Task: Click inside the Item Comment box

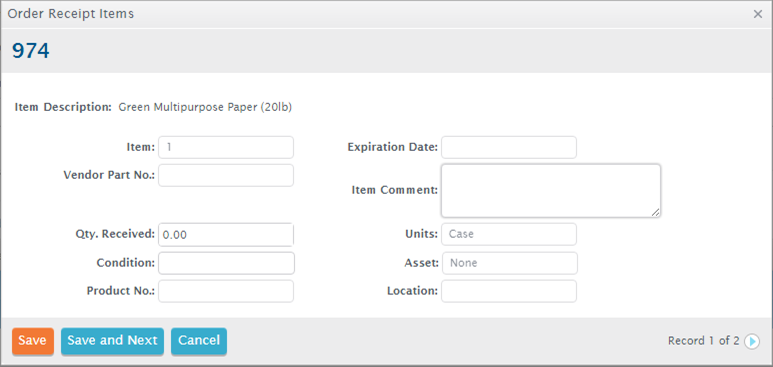Action: [551, 190]
